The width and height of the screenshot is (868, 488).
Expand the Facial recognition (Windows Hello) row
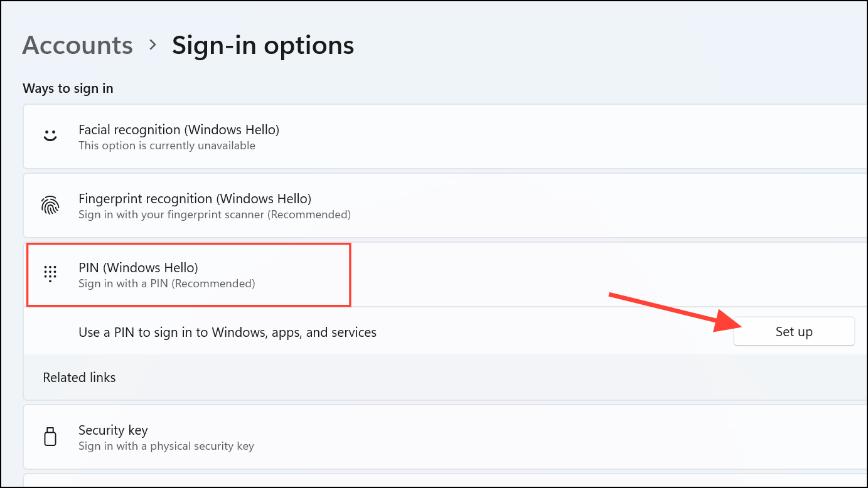[x=439, y=136]
